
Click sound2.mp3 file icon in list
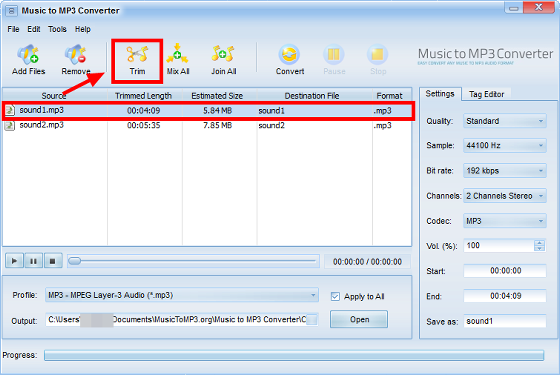tap(10, 125)
